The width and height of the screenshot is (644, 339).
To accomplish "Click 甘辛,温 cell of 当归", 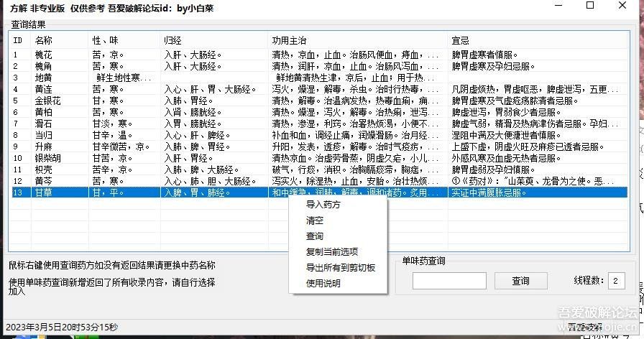I will [112, 135].
